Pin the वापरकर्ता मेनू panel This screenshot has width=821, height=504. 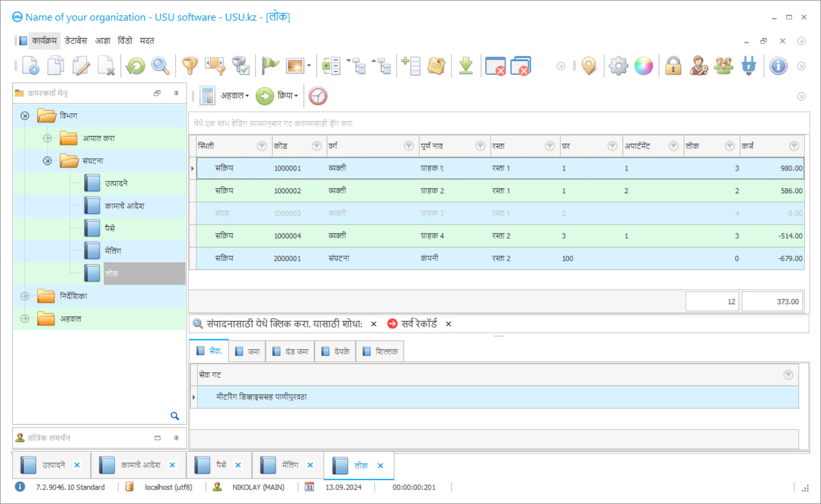[x=176, y=93]
